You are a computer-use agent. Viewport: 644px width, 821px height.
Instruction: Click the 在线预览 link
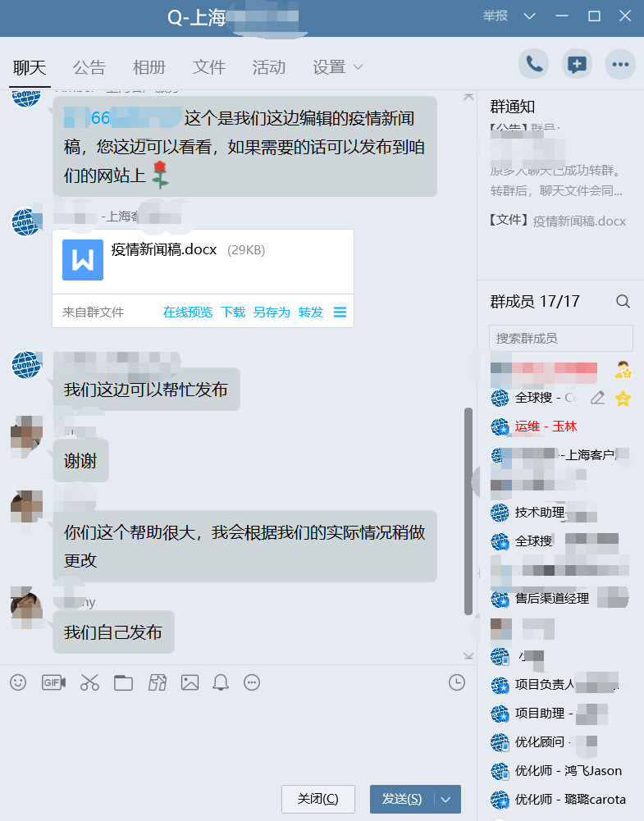click(187, 312)
